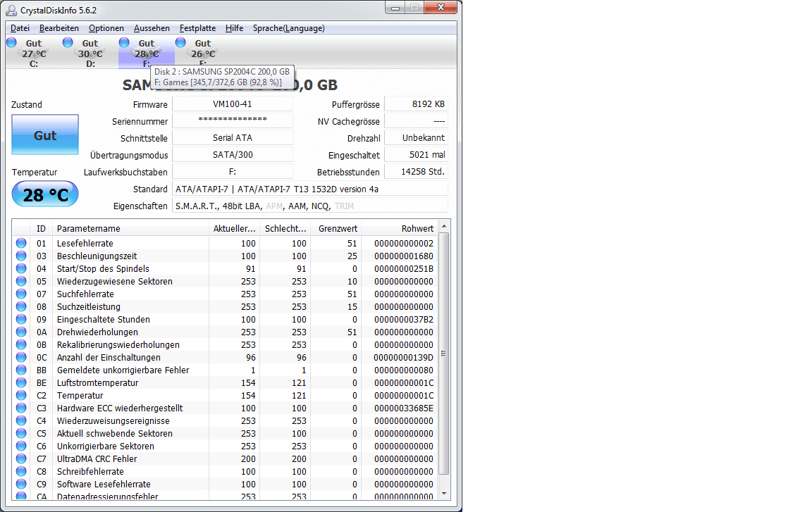Switch to disk D: tab at 30 °C

pos(90,53)
